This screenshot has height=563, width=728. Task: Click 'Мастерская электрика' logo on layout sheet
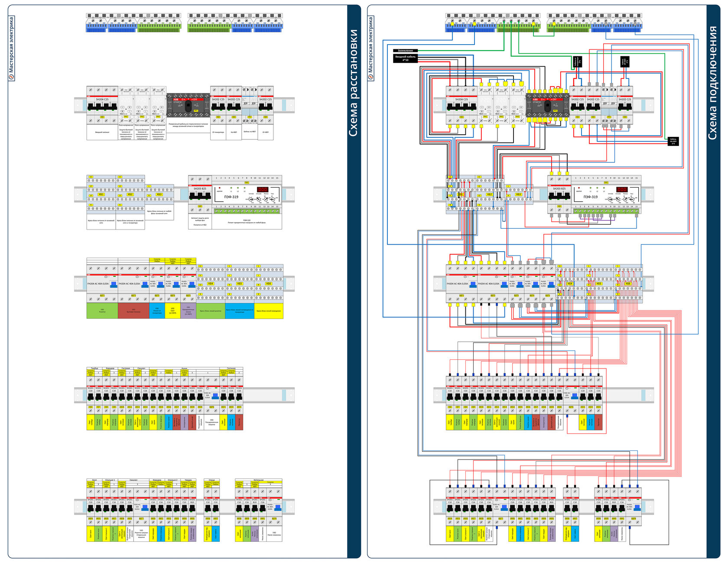[x=12, y=48]
